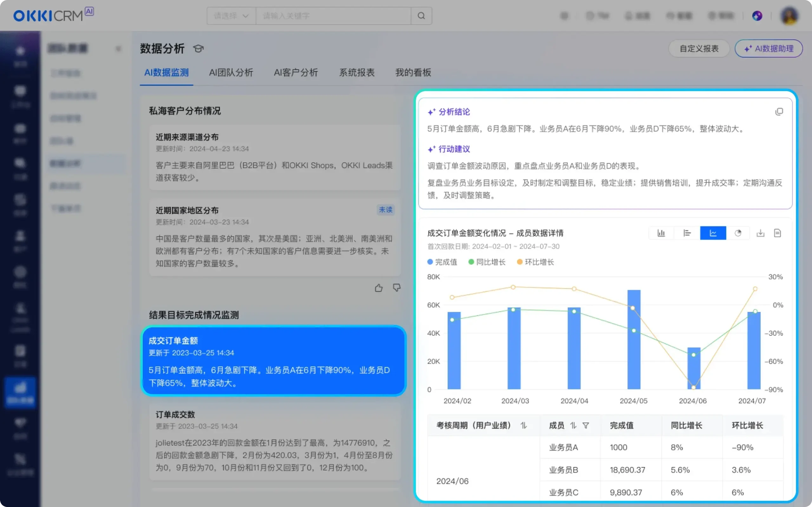Click the search magnifier icon
Image resolution: width=812 pixels, height=507 pixels.
tap(421, 16)
